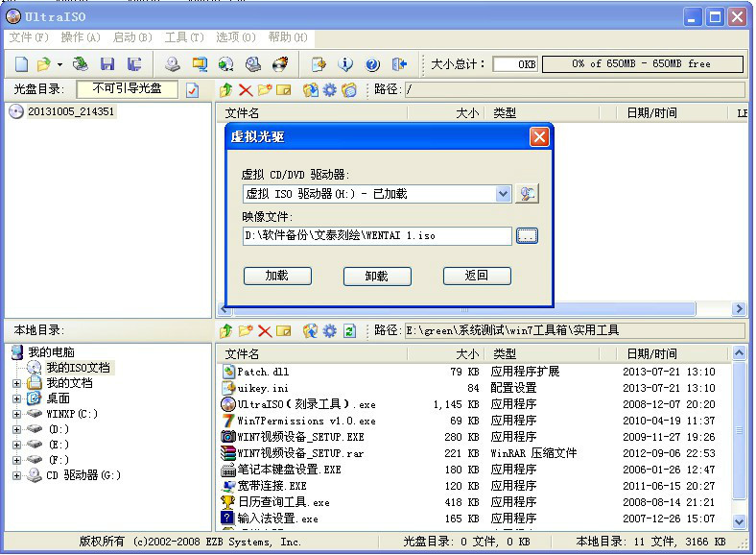Viewport: 756px width, 555px height.
Task: Click the Exit door toolbar icon
Action: pos(399,63)
